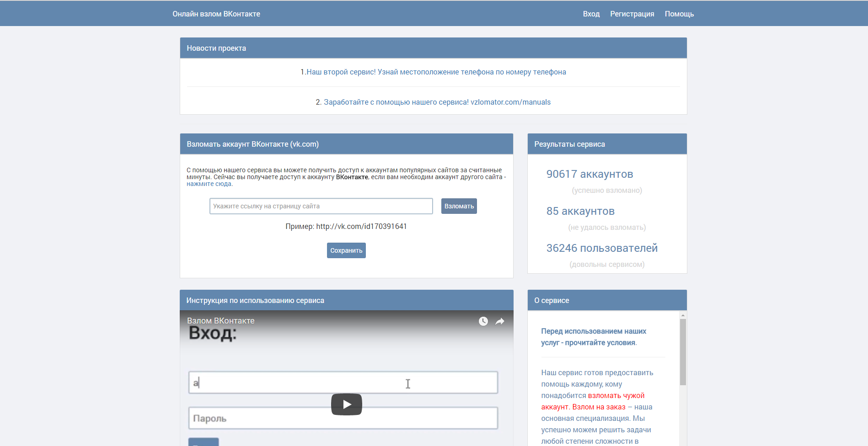Click the Инструкция по использованию сервиса header
Screen dimensions: 868x446
pos(347,300)
